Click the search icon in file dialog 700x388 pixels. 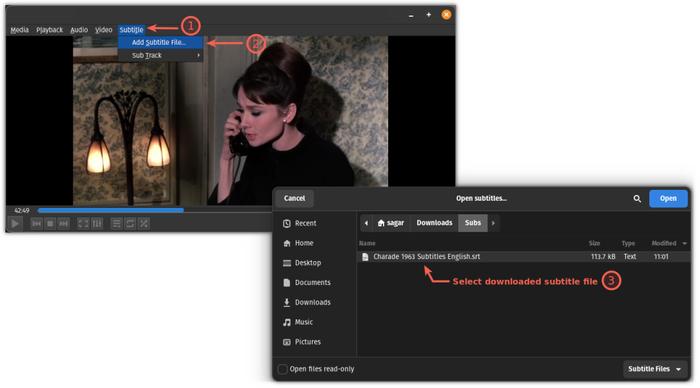pos(637,199)
